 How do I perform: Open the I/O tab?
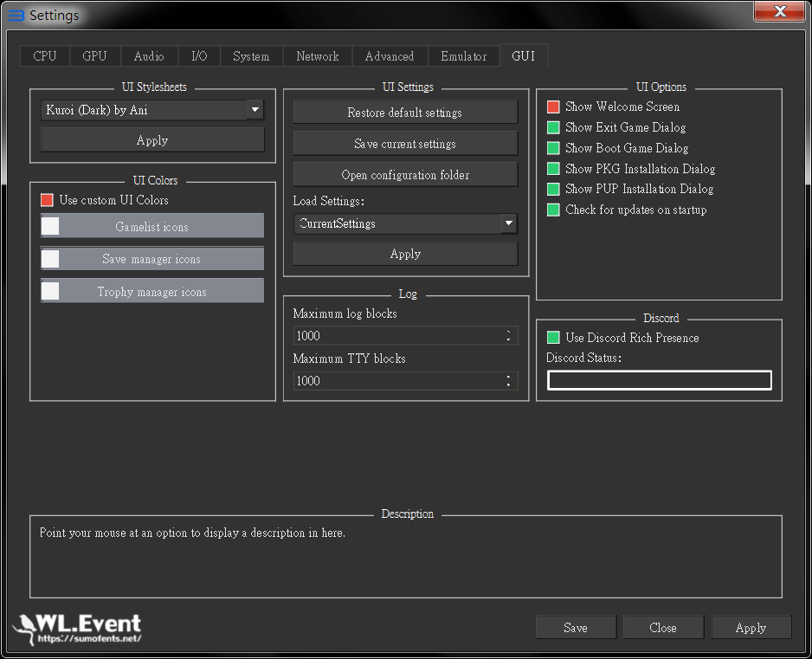click(199, 56)
